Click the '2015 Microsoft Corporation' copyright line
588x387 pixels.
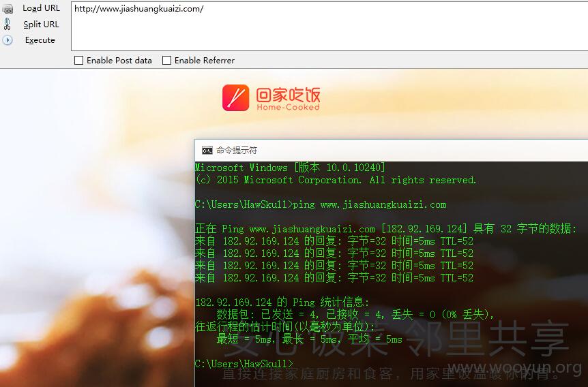336,180
